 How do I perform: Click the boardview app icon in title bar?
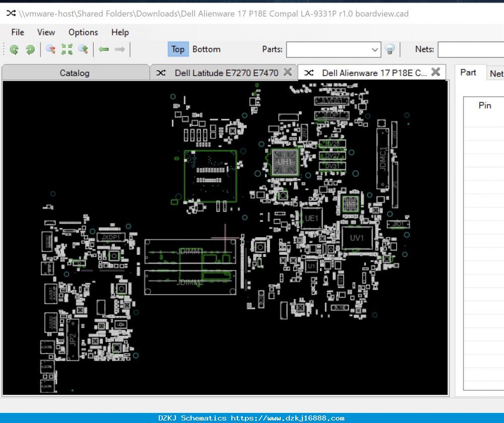point(11,13)
